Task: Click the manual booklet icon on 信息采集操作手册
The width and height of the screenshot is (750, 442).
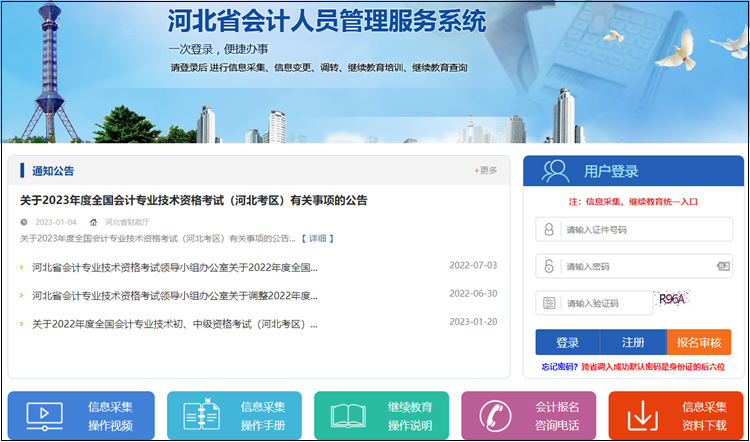Action: (x=202, y=415)
